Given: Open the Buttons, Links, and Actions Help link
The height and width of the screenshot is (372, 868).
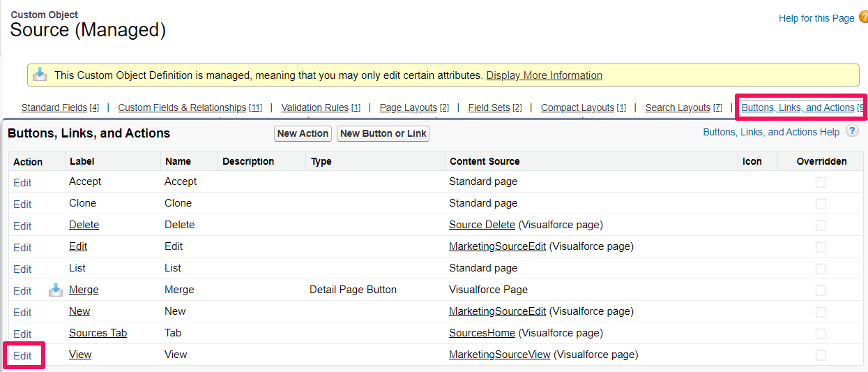Looking at the screenshot, I should pyautogui.click(x=771, y=132).
